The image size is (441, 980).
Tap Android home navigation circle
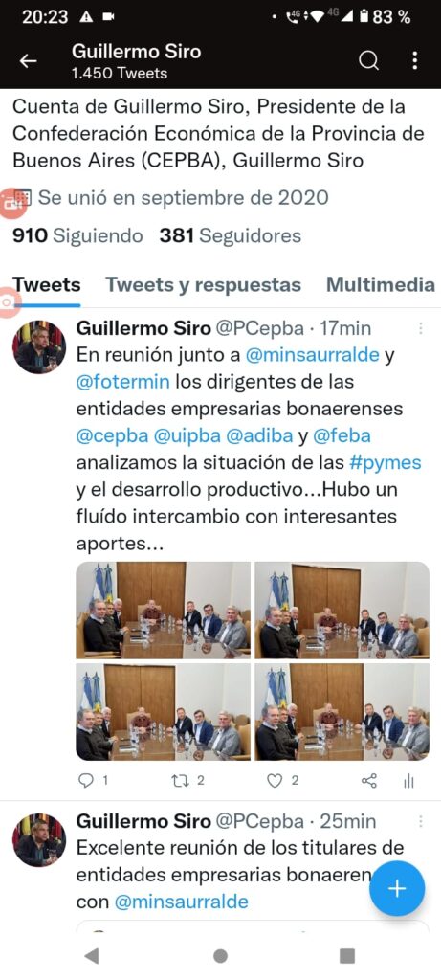(220, 956)
